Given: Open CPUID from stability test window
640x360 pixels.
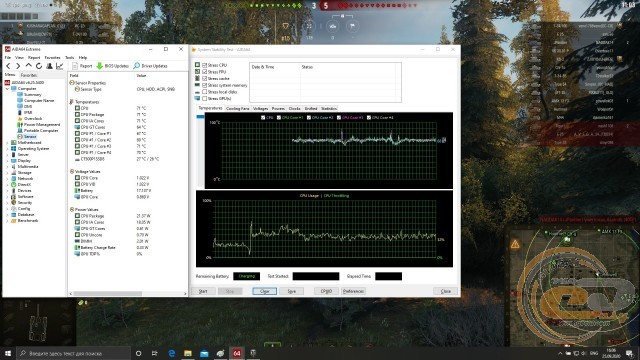Looking at the screenshot, I should click(x=326, y=291).
